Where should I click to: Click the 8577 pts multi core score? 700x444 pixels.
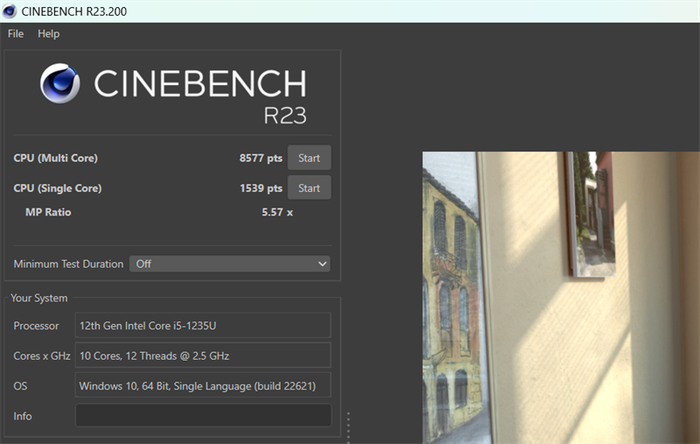tap(261, 158)
